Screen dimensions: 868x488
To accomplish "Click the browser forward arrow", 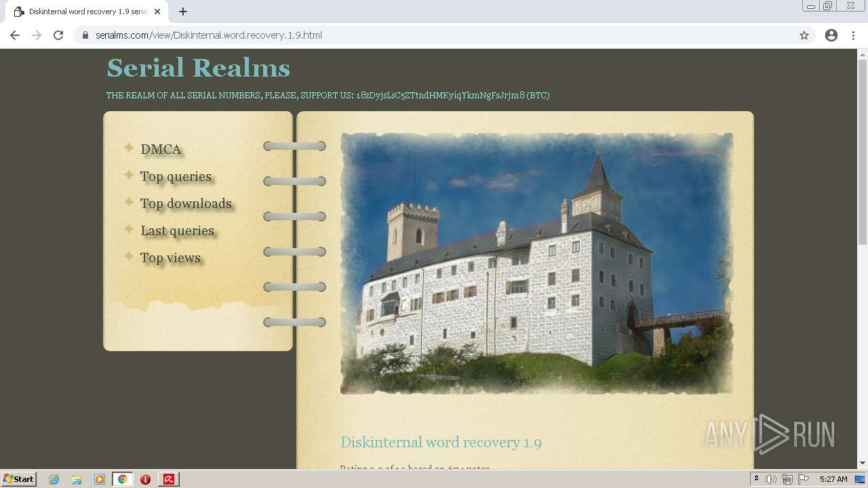I will click(x=37, y=35).
